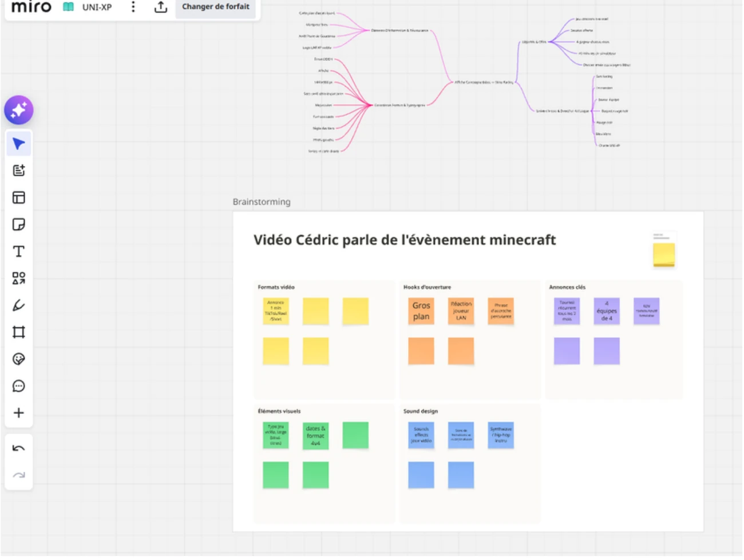Select the Réaction joueur LAN sticky
Screen dimensions: 744x560
461,311
